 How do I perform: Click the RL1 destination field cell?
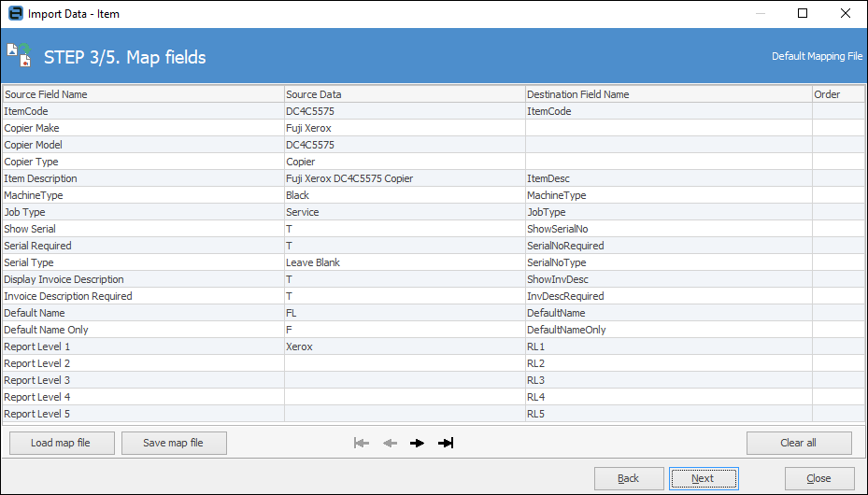click(x=669, y=346)
